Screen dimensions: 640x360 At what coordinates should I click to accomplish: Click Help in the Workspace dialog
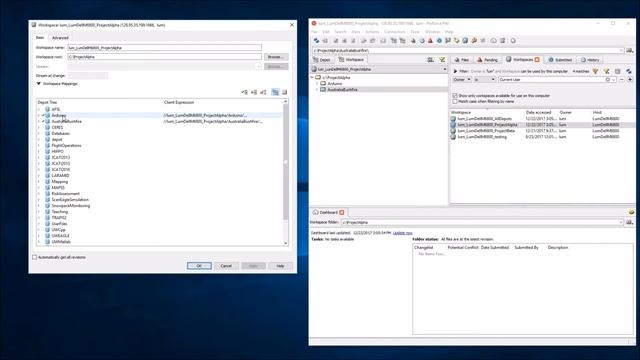(x=280, y=266)
